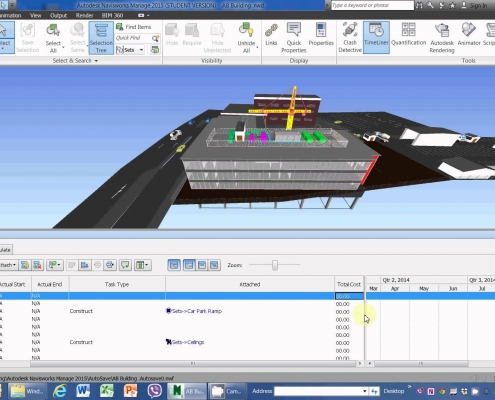Open Internet Explorer from taskbar
Viewport: 495px width, 400px height.
coord(60,391)
